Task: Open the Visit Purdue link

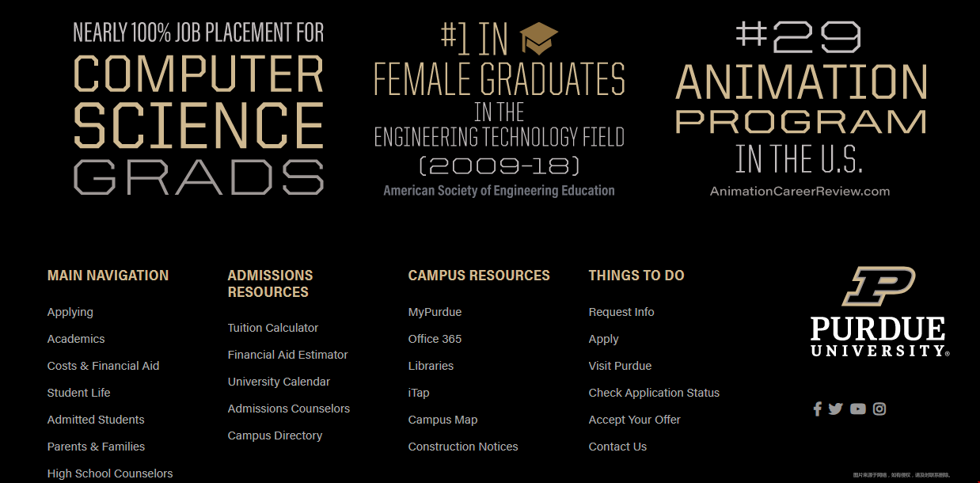Action: (621, 366)
